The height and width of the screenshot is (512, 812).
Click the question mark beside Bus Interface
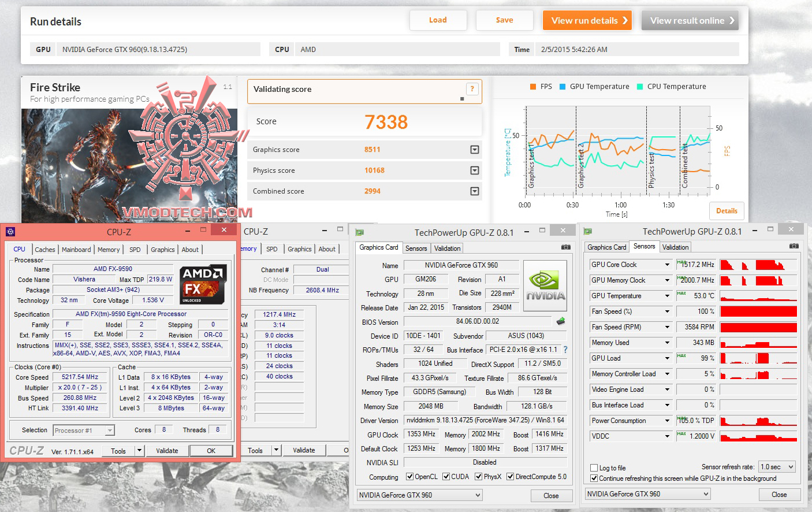(565, 350)
